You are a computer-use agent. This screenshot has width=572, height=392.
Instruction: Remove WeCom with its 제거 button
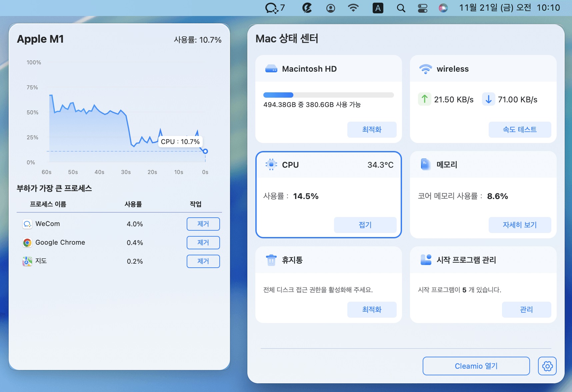click(x=203, y=224)
